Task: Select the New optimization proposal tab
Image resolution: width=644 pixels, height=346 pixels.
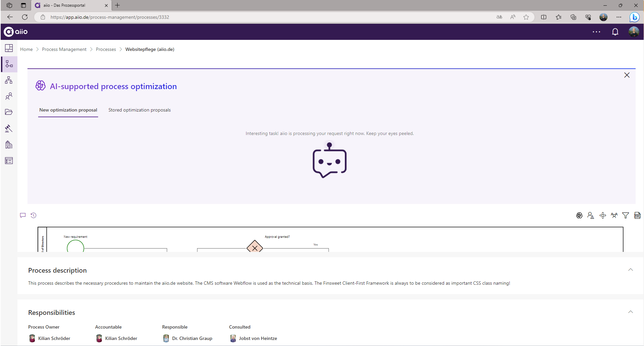Action: click(x=68, y=110)
